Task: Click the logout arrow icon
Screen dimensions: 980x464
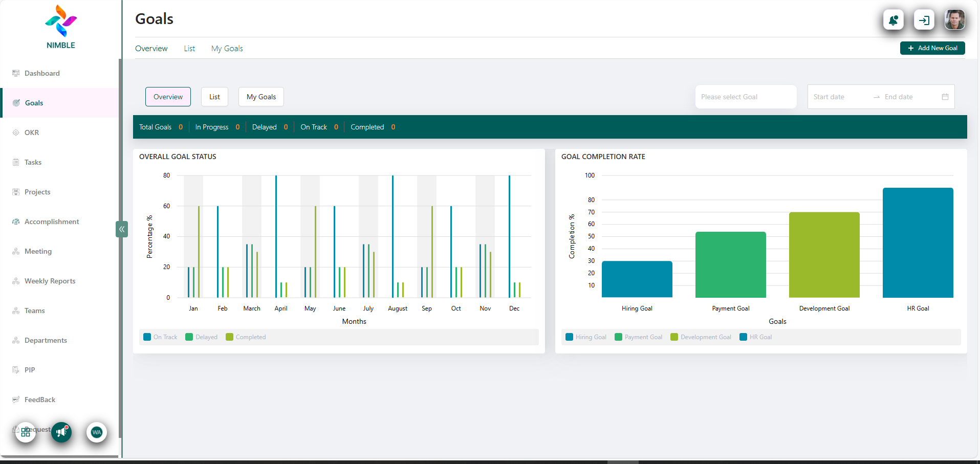Action: click(924, 20)
